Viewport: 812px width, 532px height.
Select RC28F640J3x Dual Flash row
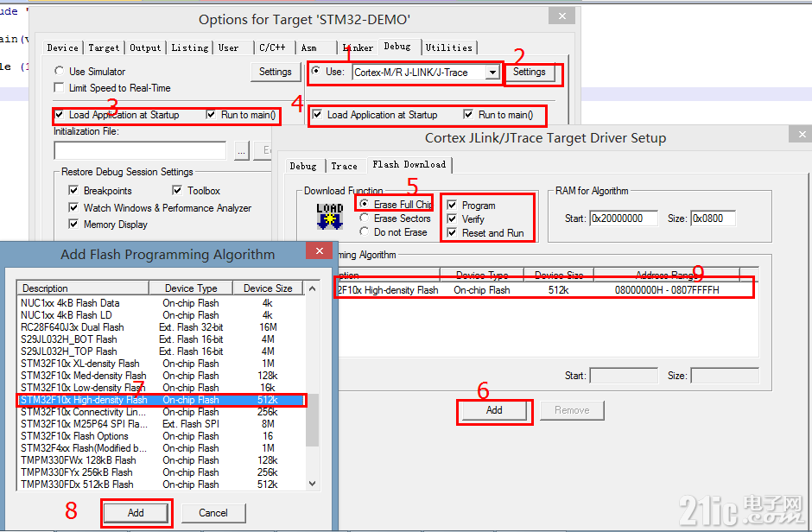(x=161, y=327)
